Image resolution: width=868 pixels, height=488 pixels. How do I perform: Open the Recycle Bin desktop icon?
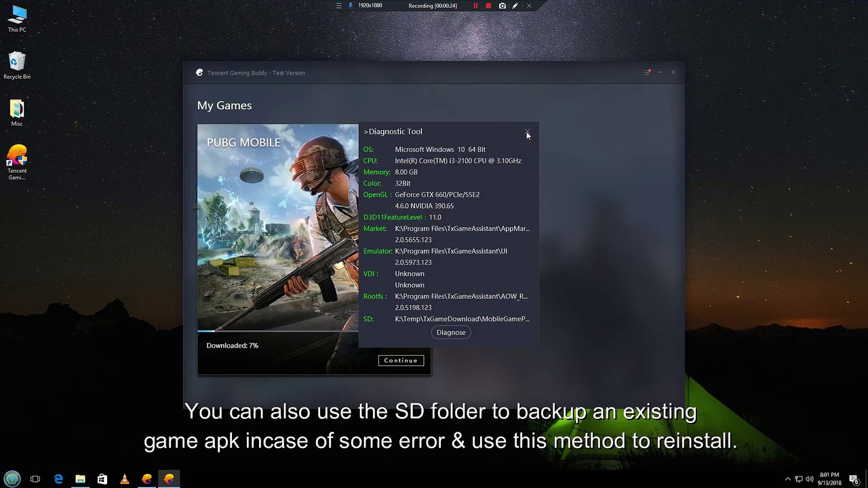click(17, 66)
